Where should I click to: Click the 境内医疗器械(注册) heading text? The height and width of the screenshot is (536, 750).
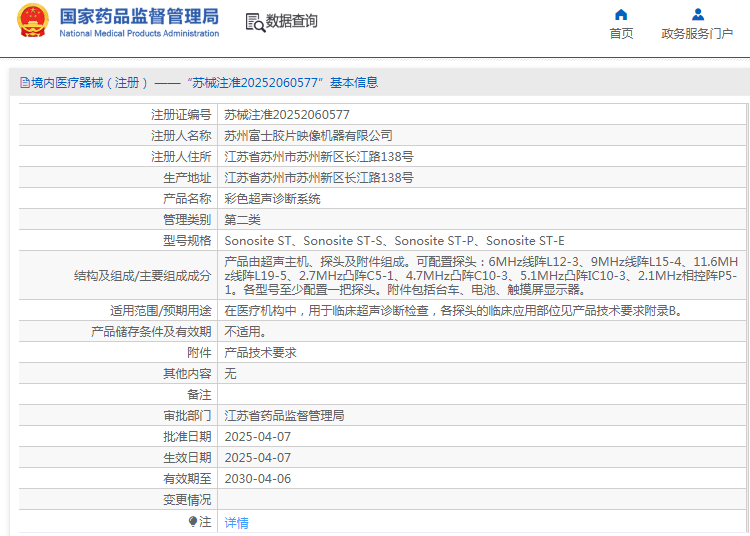tap(89, 83)
